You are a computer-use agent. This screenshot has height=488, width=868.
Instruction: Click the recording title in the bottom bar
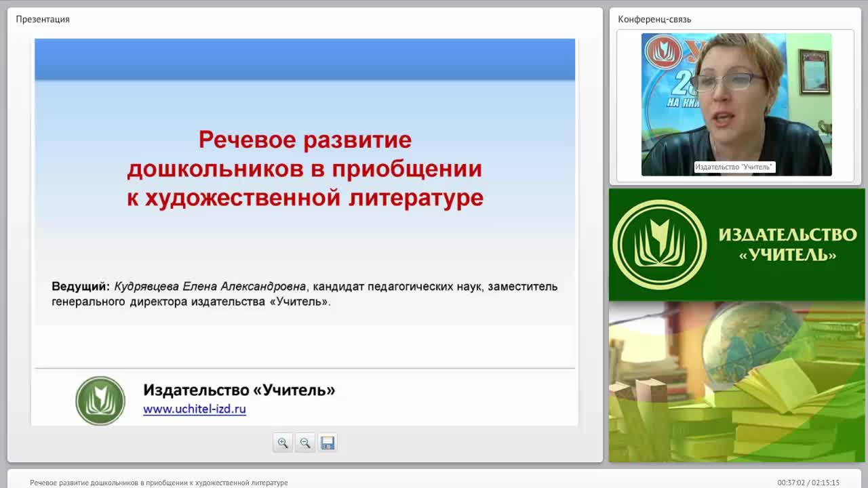(x=159, y=483)
